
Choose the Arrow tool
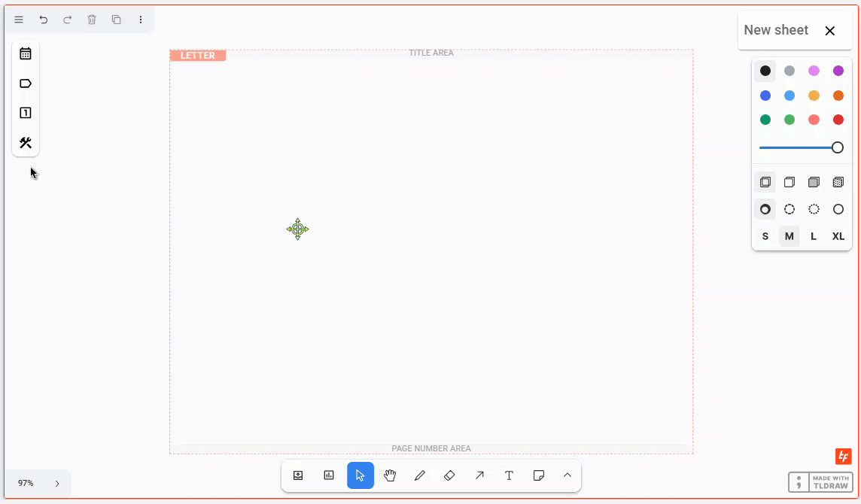(479, 475)
